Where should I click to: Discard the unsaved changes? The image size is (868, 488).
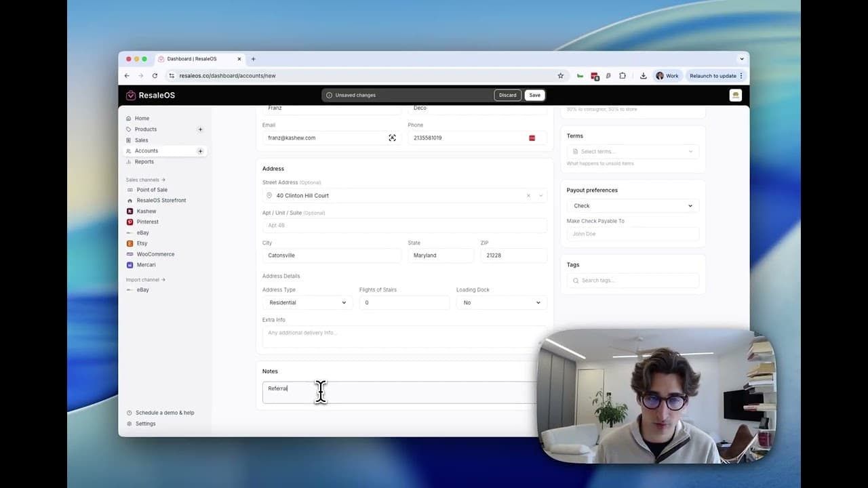point(507,95)
